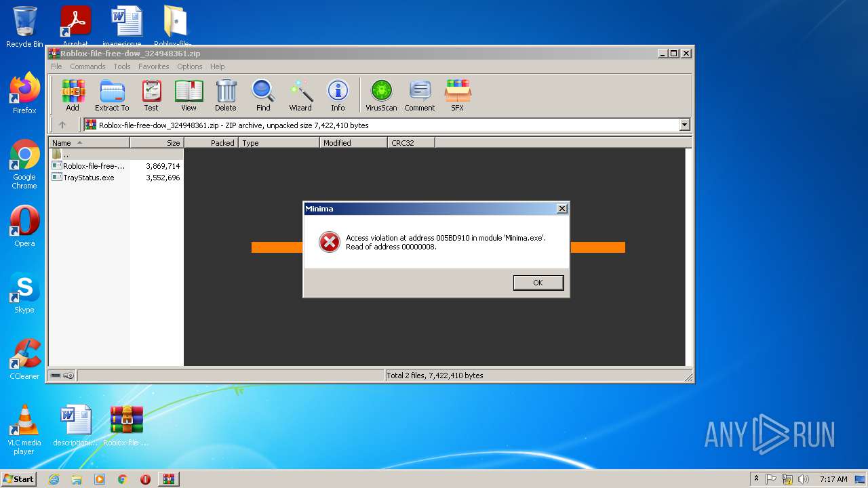Screen dimensions: 868x488
Task: Click the Start button
Action: click(18, 479)
